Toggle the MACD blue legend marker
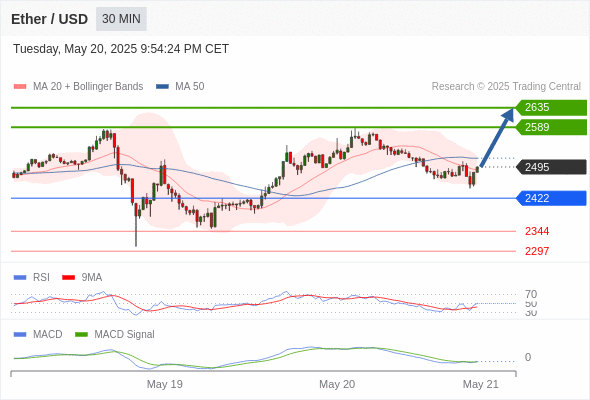The width and height of the screenshot is (590, 400). click(x=20, y=335)
